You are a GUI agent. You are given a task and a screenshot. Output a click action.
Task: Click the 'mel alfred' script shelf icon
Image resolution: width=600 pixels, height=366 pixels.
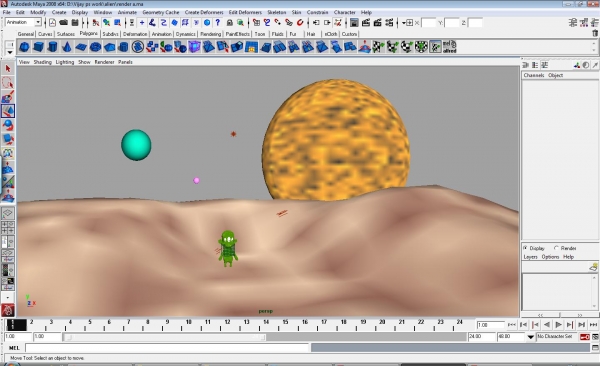[450, 47]
